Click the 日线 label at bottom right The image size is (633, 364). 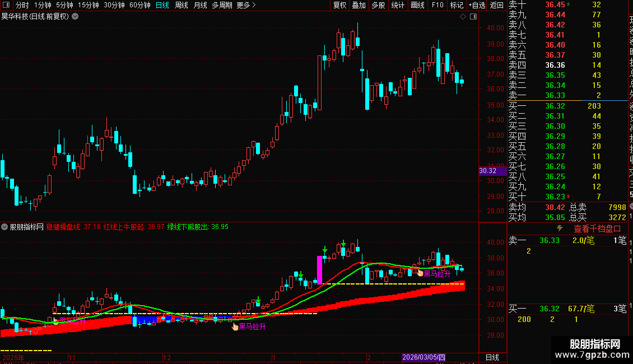[x=492, y=357]
